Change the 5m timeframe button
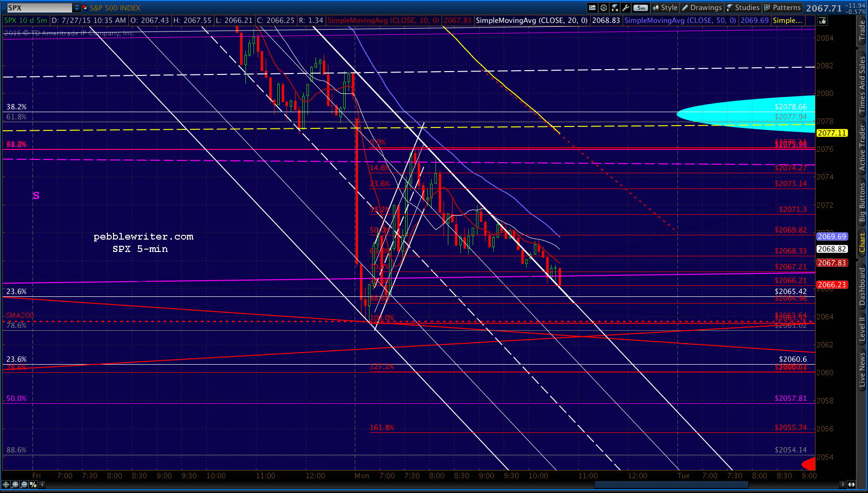This screenshot has width=868, height=493. tap(641, 8)
